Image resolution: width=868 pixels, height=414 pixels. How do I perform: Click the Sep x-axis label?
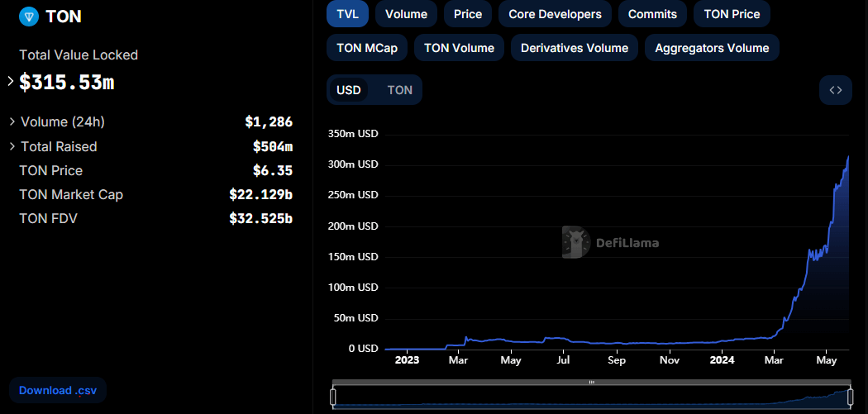tap(616, 360)
